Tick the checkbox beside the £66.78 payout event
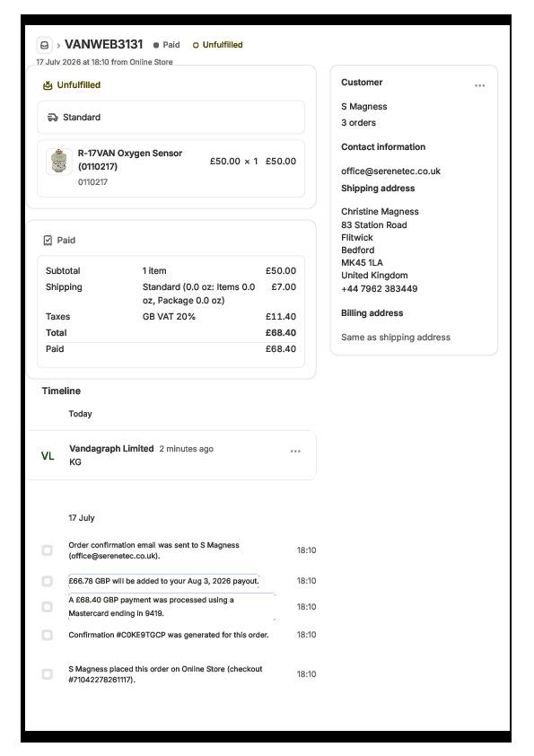The width and height of the screenshot is (534, 756). (x=48, y=581)
